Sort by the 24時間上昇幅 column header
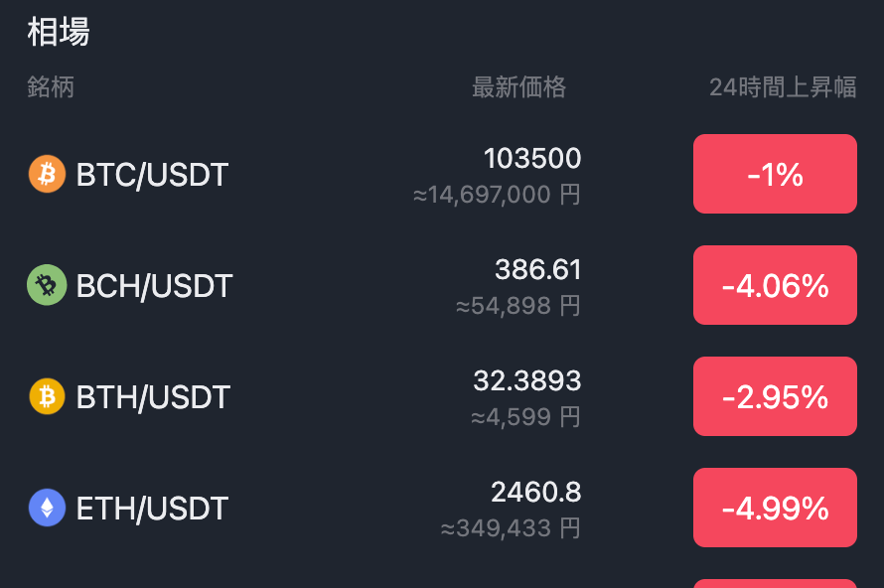The width and height of the screenshot is (884, 588). click(x=783, y=87)
